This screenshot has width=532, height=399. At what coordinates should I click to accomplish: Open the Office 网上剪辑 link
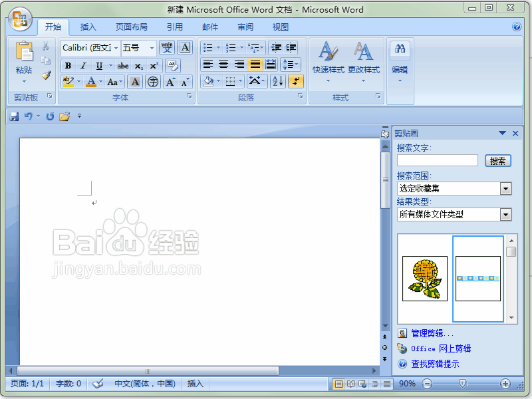click(x=441, y=348)
